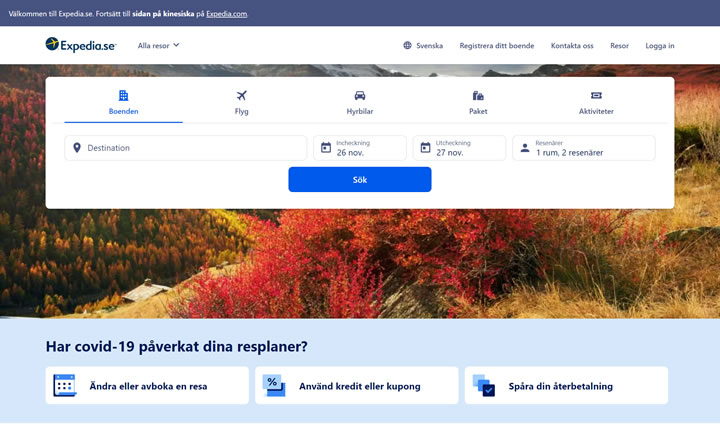Click the airplane Flyg icon
The image size is (720, 424).
pos(242,95)
